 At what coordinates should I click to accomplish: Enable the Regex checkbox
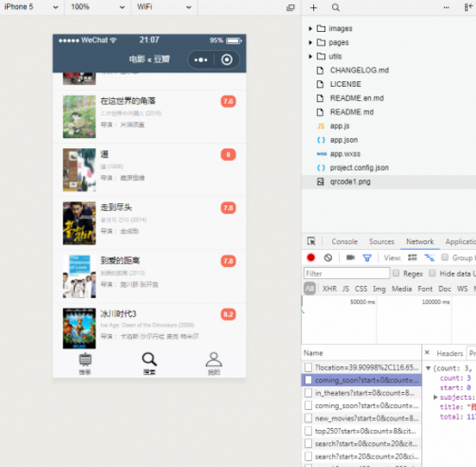pyautogui.click(x=396, y=273)
